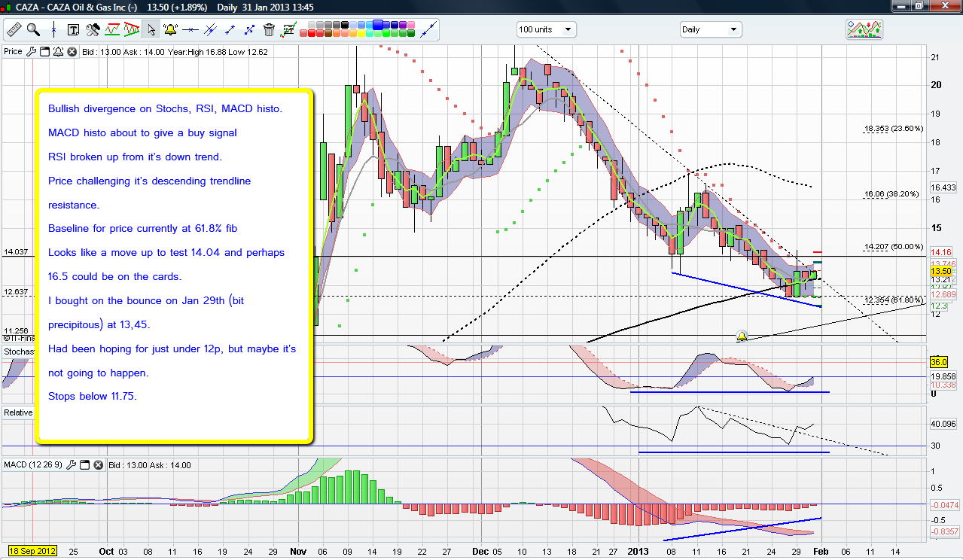Select the horizontal line drawing tool
Screen dimensions: 963x560
click(x=190, y=30)
